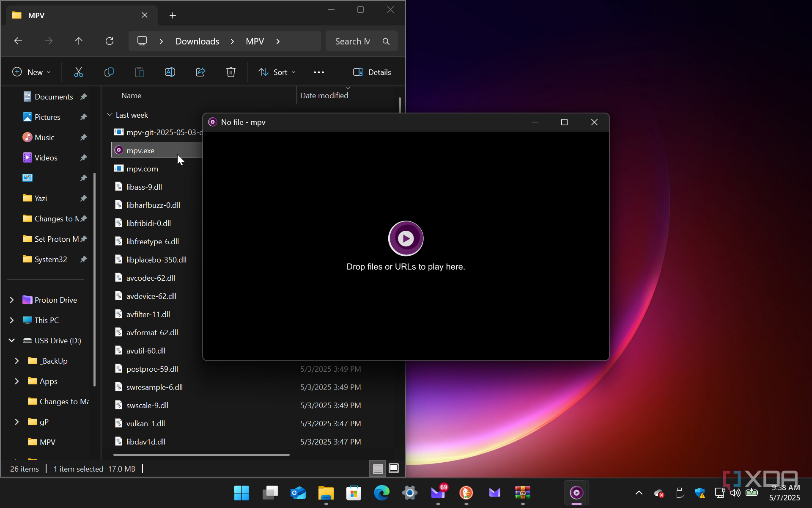Click Downloads in the address breadcrumb
This screenshot has height=508, width=812.
(x=198, y=41)
